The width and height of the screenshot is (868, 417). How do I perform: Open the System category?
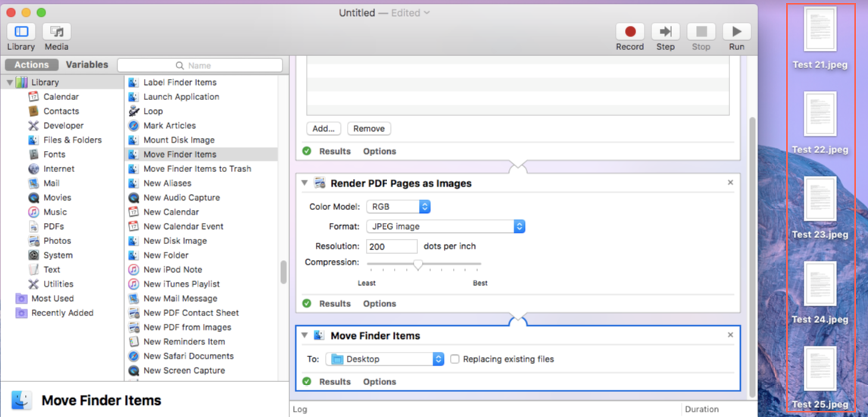coord(58,256)
